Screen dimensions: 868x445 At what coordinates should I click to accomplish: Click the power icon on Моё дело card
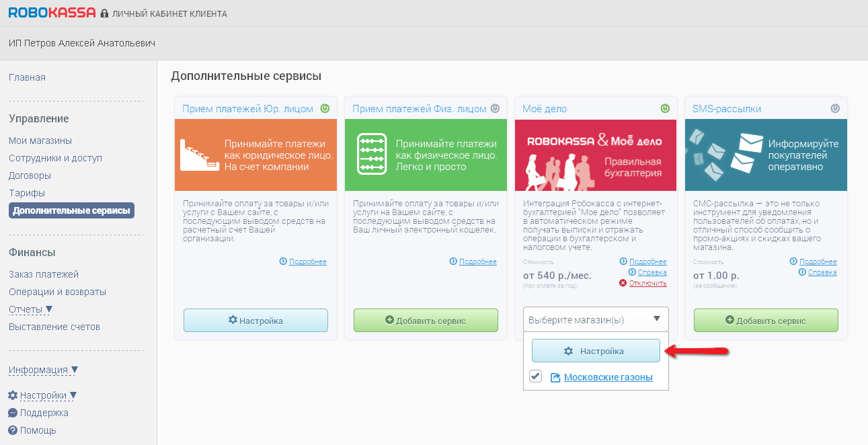(665, 108)
